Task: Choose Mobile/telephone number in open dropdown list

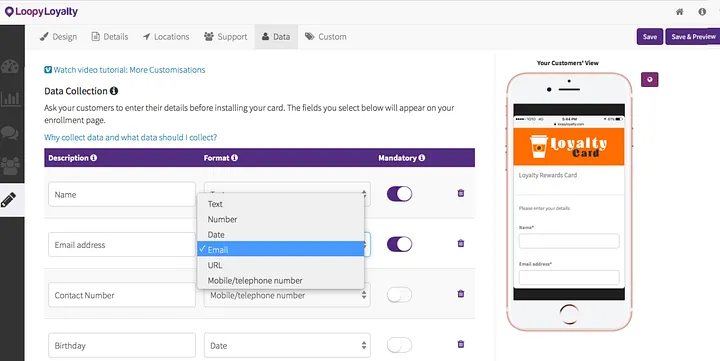Action: pyautogui.click(x=281, y=280)
